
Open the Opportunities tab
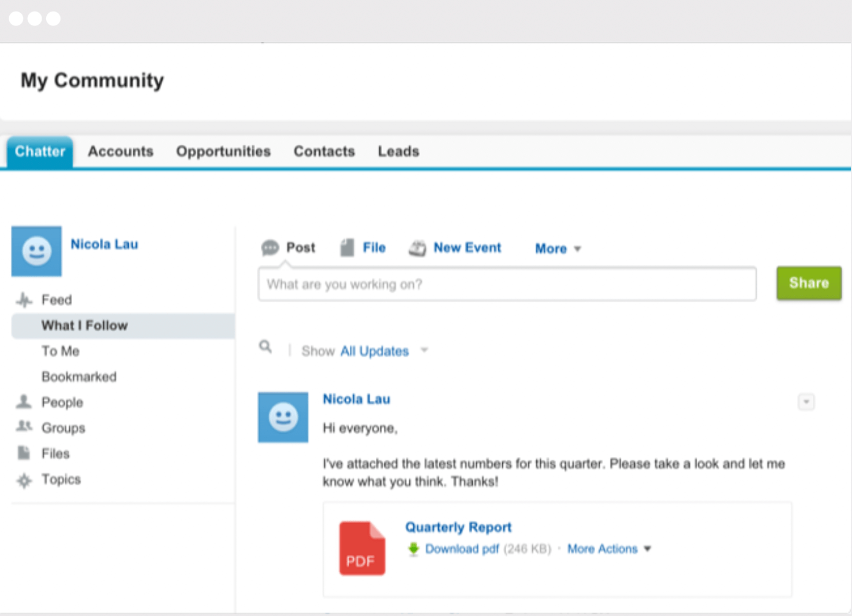[x=223, y=151]
